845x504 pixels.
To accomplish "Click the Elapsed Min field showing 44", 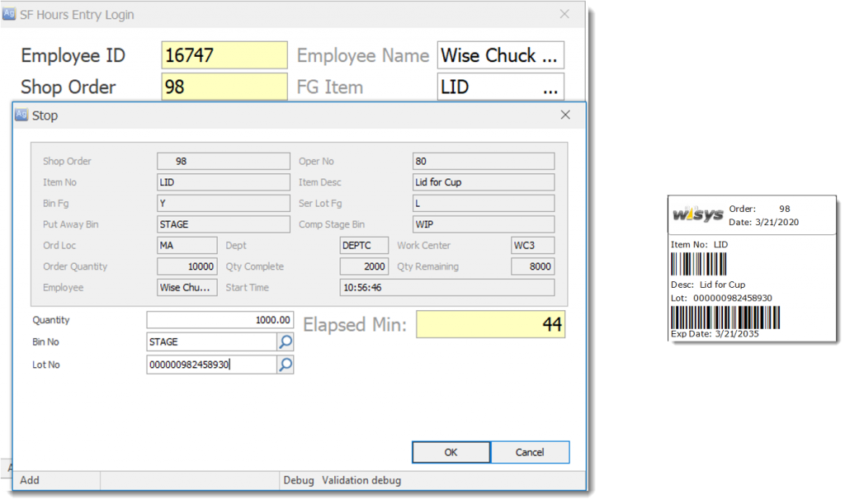I will pyautogui.click(x=490, y=324).
